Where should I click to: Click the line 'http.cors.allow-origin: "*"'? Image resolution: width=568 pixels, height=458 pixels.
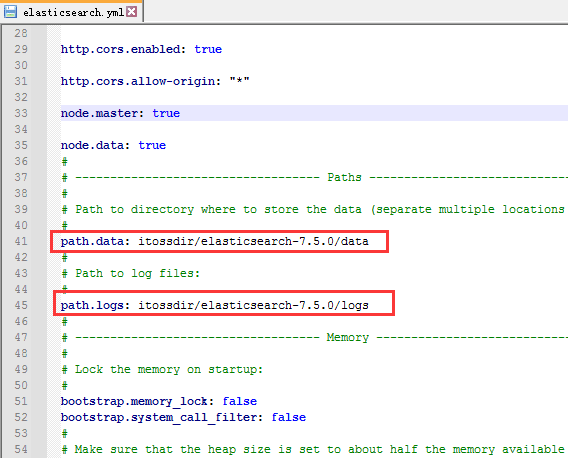click(155, 81)
